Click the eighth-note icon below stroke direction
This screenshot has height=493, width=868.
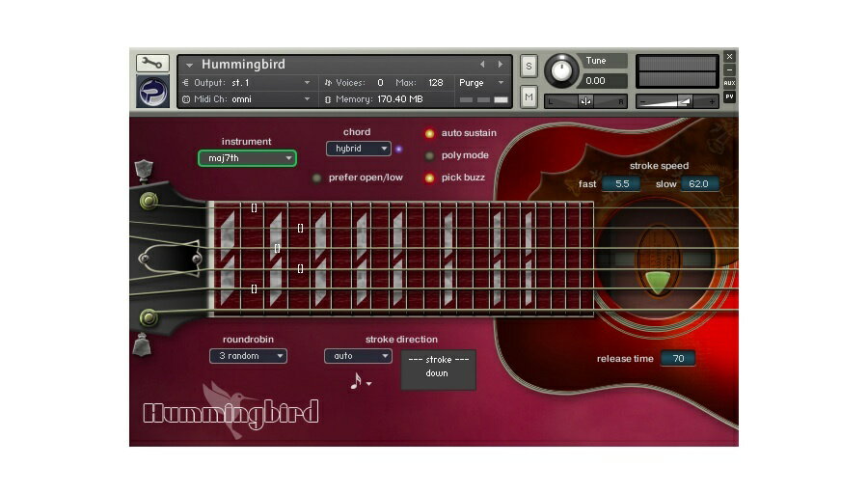pos(356,381)
